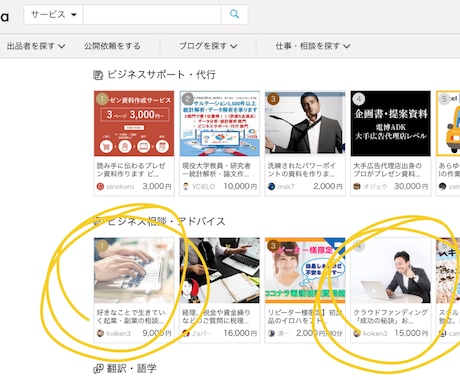Open the red プレゼン資料作成サービス thumbnail
This screenshot has height=380, width=460.
[x=134, y=123]
